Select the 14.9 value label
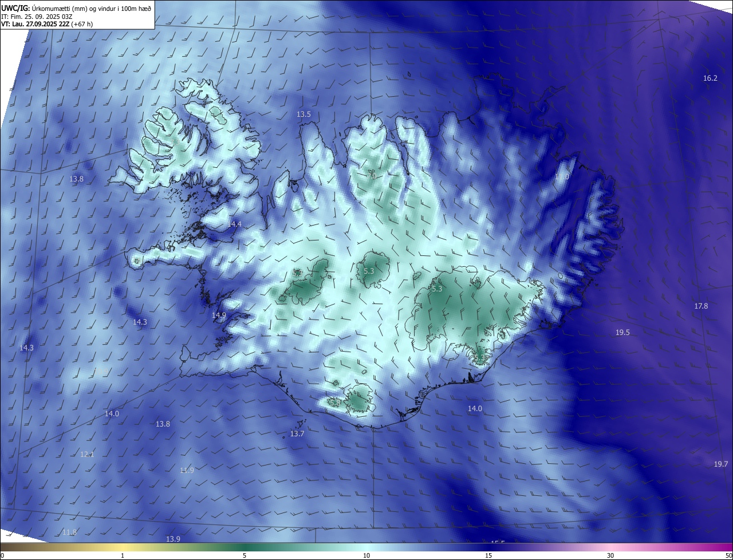The height and width of the screenshot is (560, 733). (x=219, y=316)
